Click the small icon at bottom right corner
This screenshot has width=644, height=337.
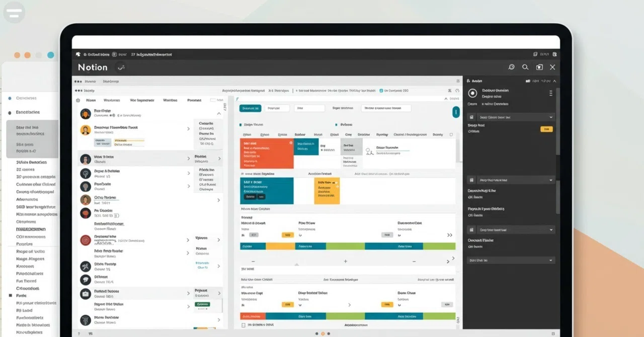(x=552, y=333)
